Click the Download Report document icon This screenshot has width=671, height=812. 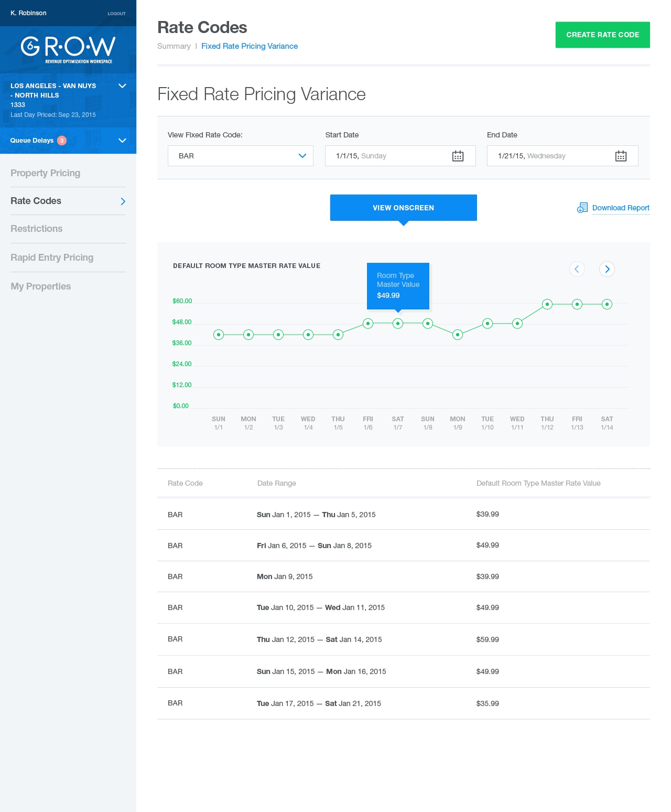(x=582, y=208)
